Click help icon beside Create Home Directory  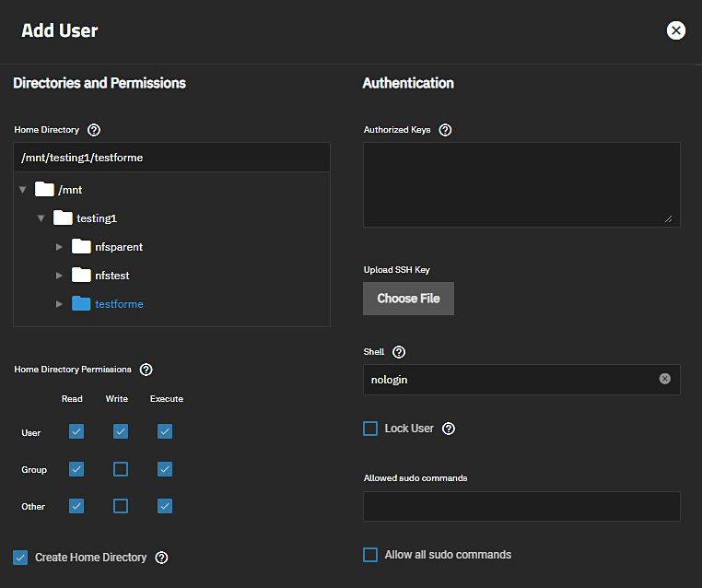click(161, 558)
